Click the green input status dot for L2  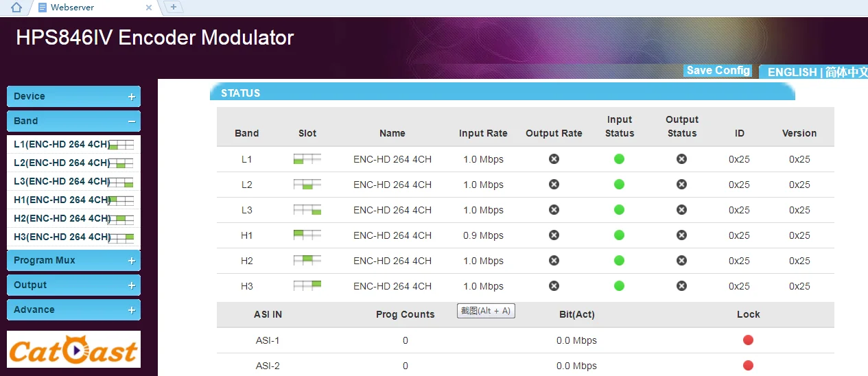click(619, 185)
